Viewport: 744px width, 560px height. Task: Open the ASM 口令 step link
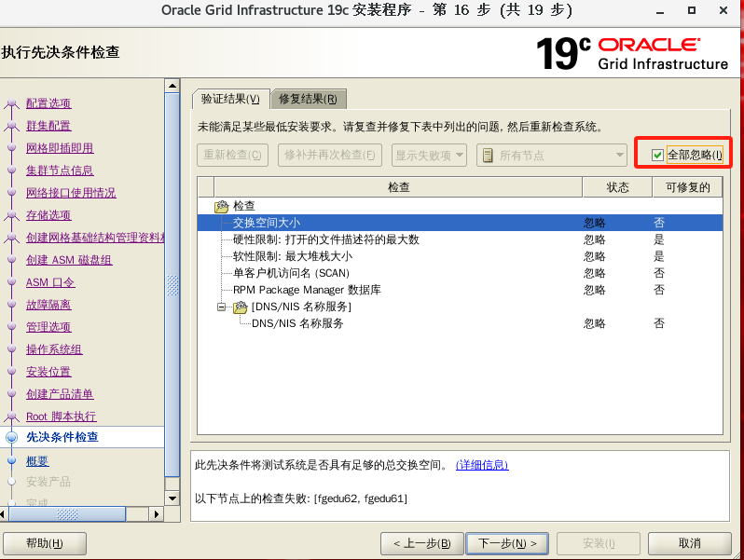[x=50, y=282]
